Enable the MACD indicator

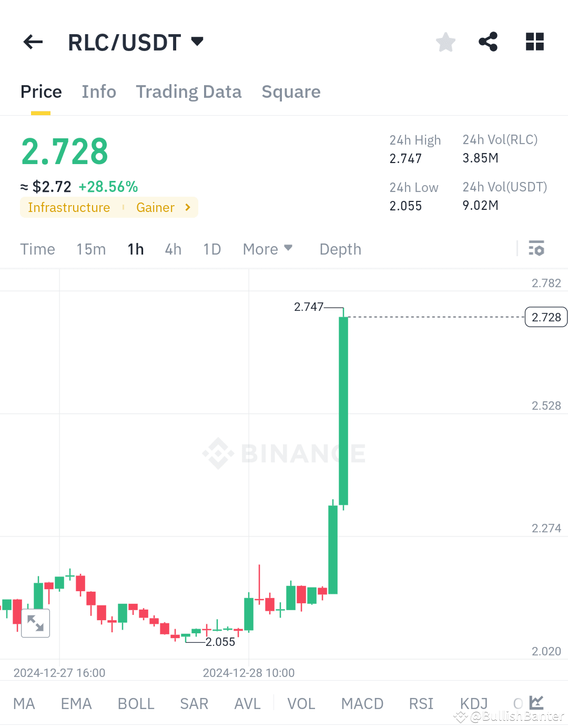point(362,703)
